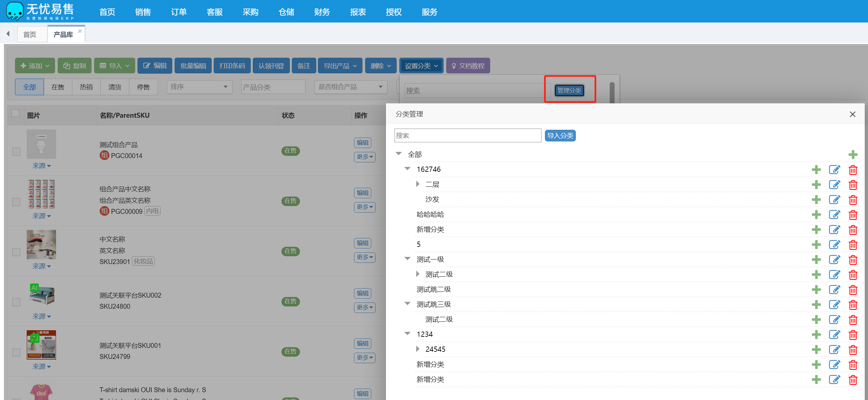Image resolution: width=868 pixels, height=400 pixels.
Task: Delete the 测试一级 category
Action: tap(853, 260)
